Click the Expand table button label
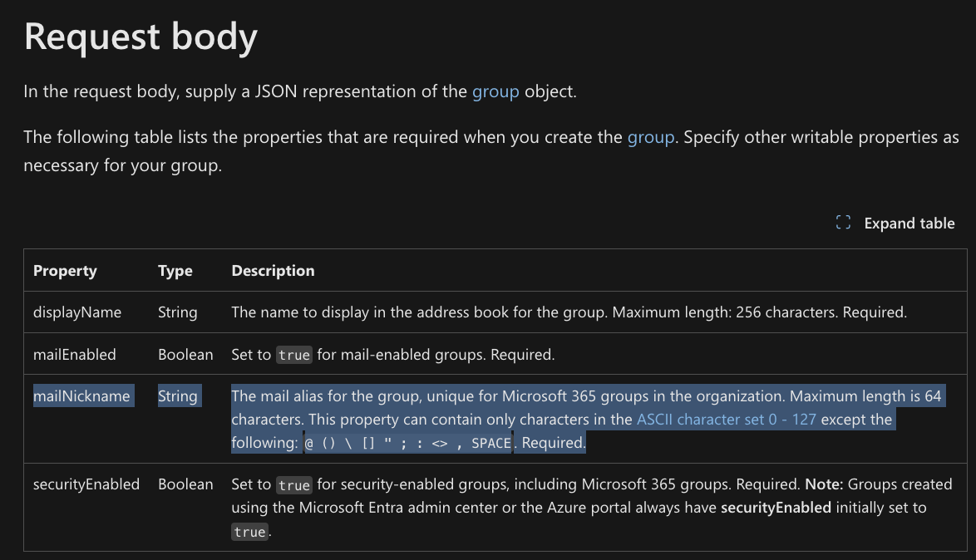The image size is (976, 560). point(909,223)
